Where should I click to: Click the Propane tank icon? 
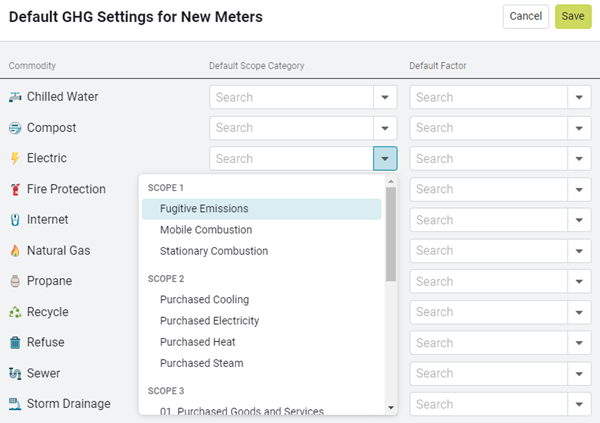(15, 281)
